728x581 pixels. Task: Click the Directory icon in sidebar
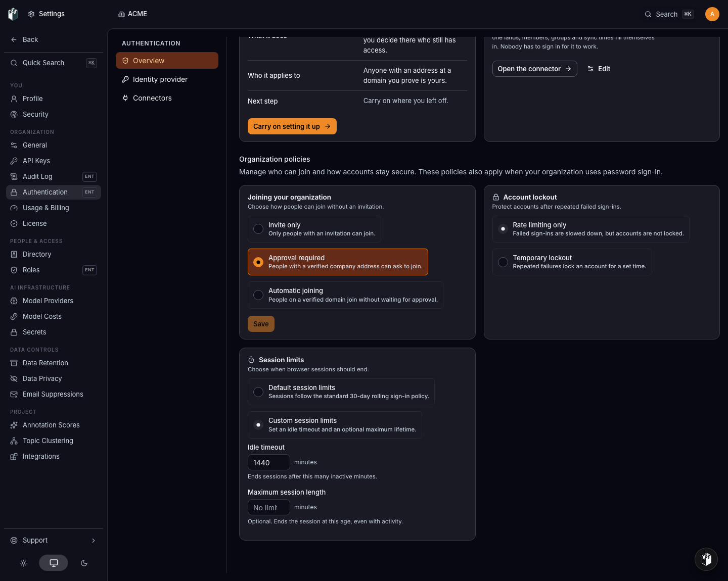point(14,254)
